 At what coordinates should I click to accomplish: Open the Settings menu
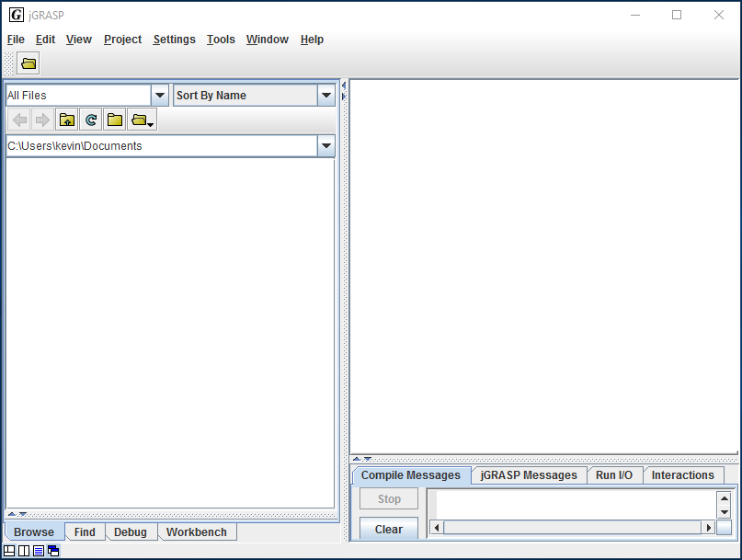[174, 40]
